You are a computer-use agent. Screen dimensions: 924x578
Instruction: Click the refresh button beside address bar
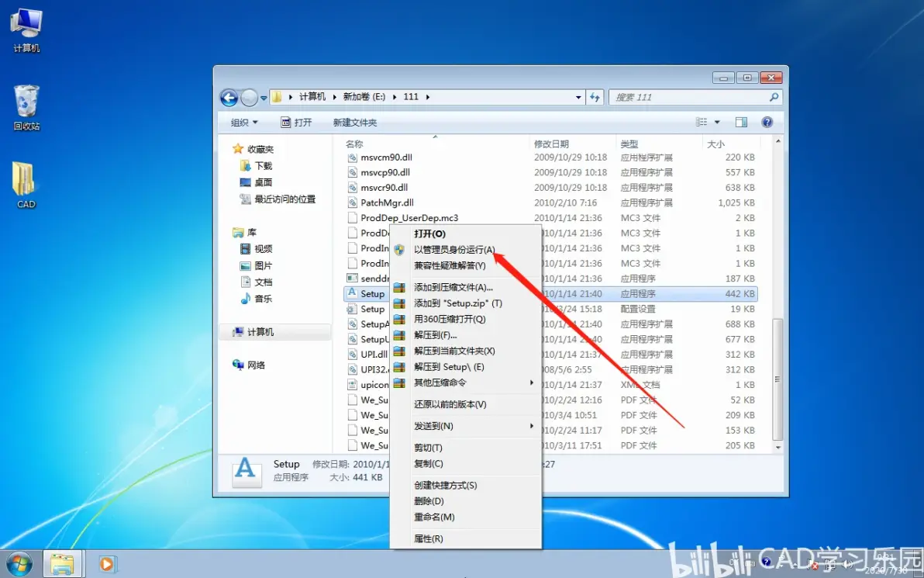(595, 97)
